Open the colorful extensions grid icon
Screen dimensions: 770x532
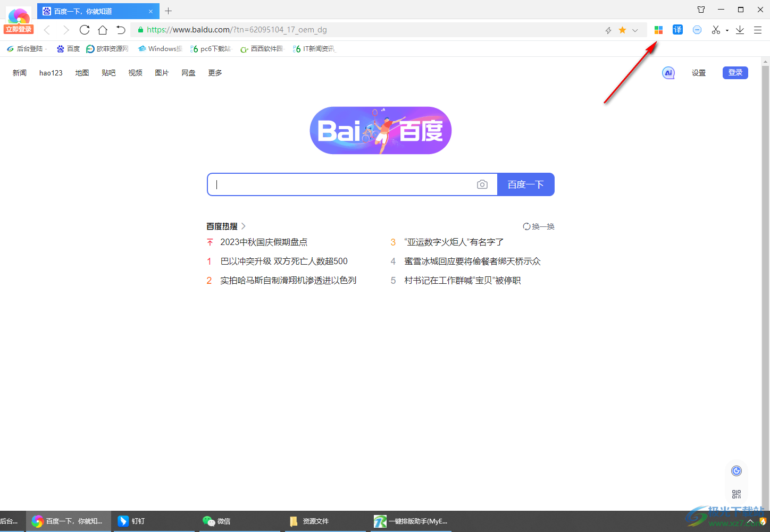coord(658,30)
